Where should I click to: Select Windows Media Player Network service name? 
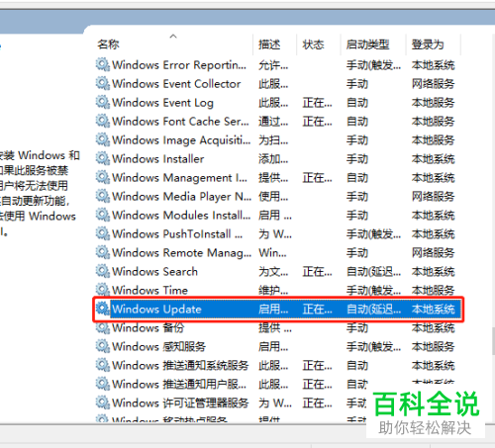(x=181, y=197)
